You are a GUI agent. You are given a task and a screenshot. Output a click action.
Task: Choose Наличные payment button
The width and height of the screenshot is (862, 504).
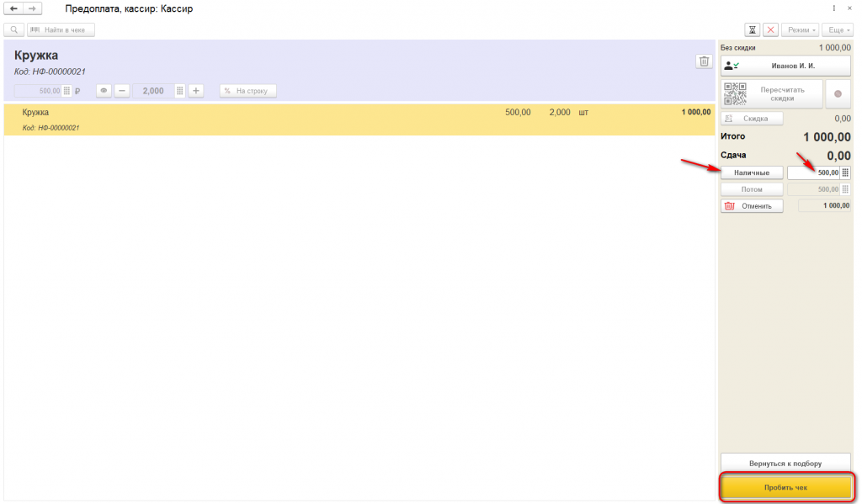(752, 172)
